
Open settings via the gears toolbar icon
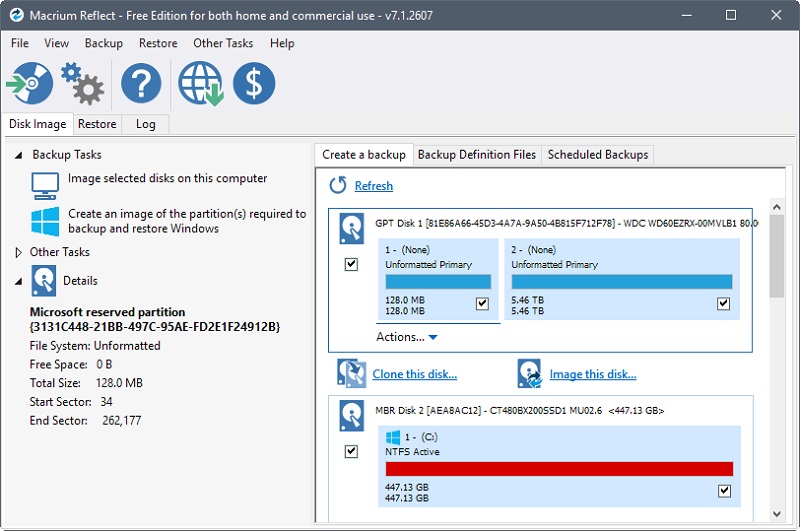pyautogui.click(x=81, y=84)
